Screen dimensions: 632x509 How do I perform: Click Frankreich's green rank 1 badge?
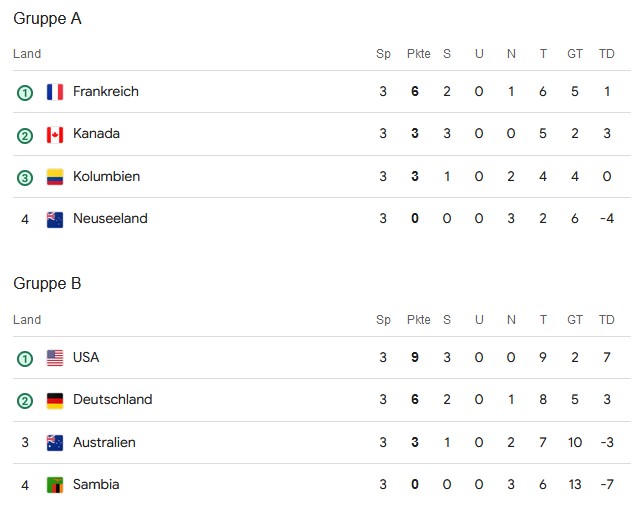tap(25, 92)
